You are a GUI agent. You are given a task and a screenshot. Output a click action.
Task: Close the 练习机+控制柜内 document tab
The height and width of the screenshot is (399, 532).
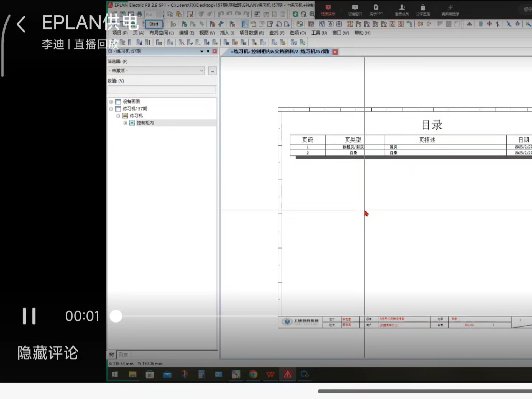(335, 52)
